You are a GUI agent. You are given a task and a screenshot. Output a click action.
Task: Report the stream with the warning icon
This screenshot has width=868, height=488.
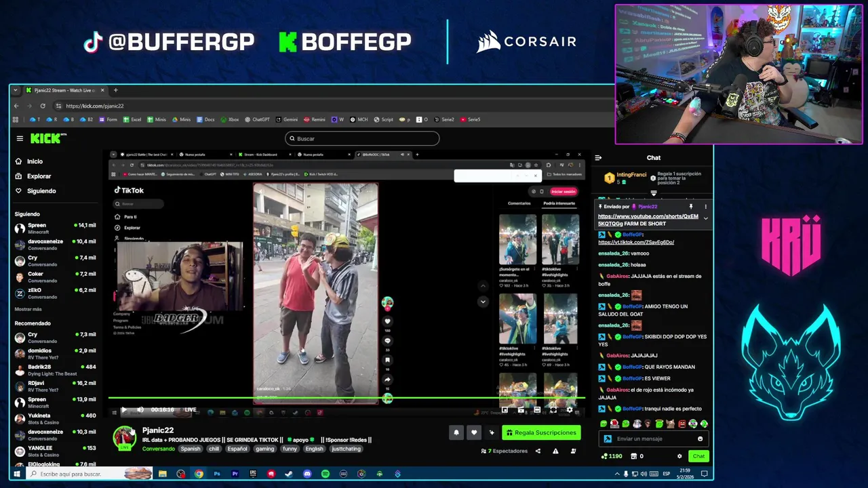[555, 451]
